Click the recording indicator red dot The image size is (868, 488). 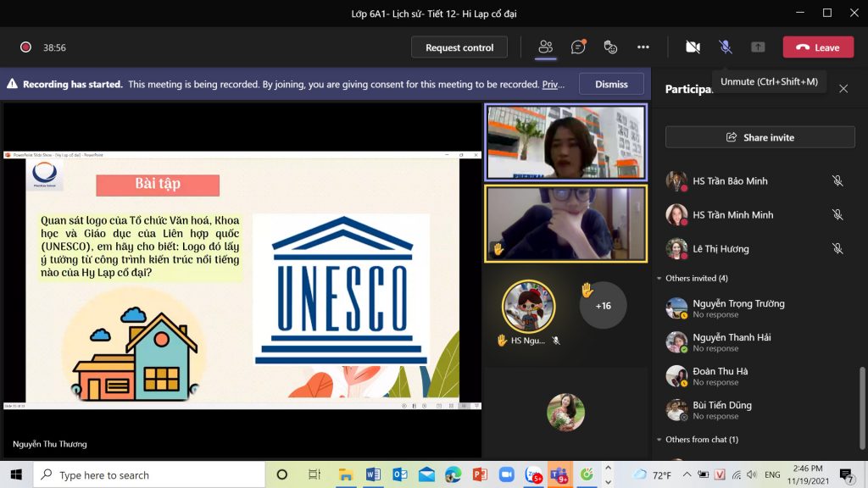tap(25, 47)
